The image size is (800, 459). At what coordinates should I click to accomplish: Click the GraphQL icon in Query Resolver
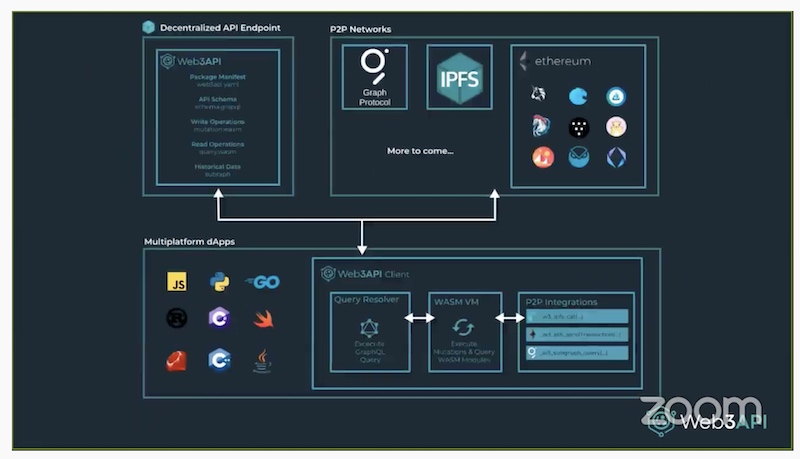click(369, 329)
